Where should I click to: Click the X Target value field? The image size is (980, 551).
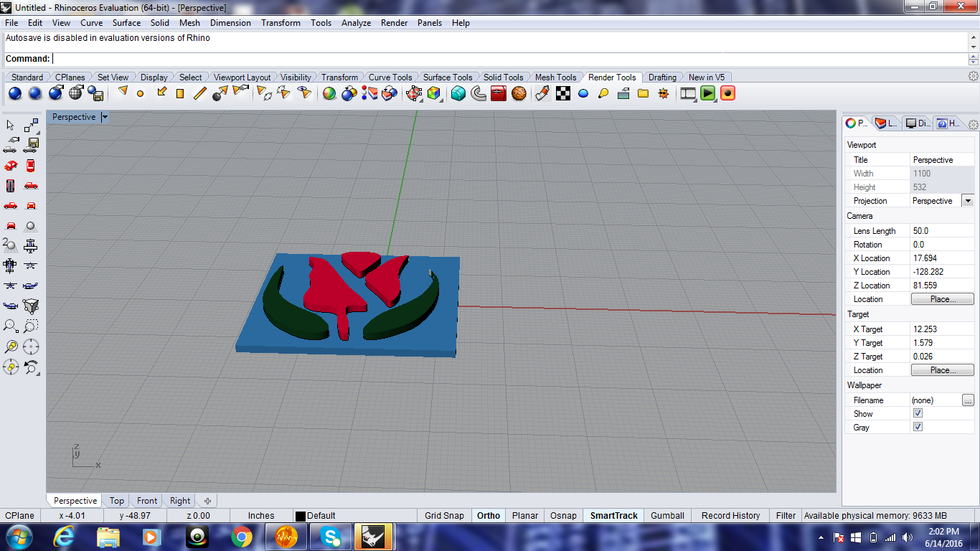(942, 329)
